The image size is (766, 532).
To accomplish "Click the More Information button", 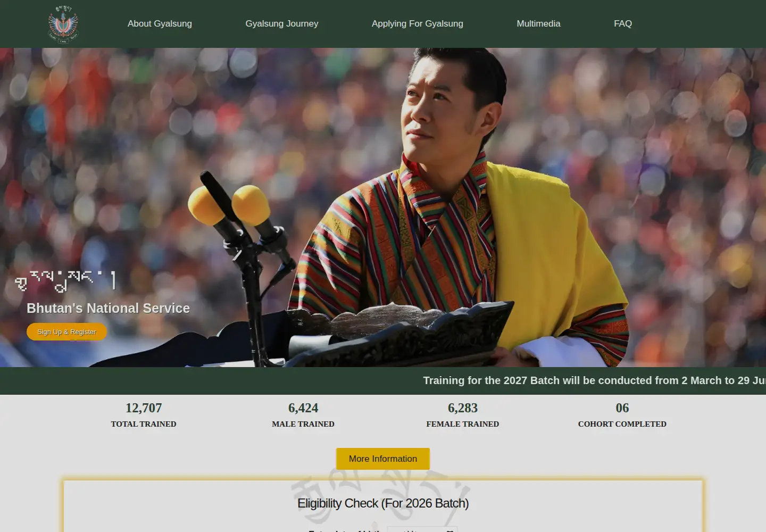I will tap(383, 459).
